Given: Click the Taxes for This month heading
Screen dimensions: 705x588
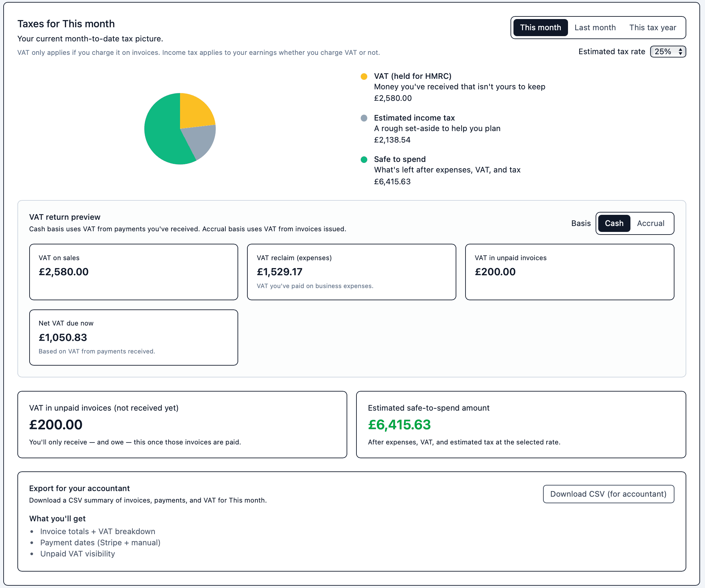Looking at the screenshot, I should click(66, 24).
